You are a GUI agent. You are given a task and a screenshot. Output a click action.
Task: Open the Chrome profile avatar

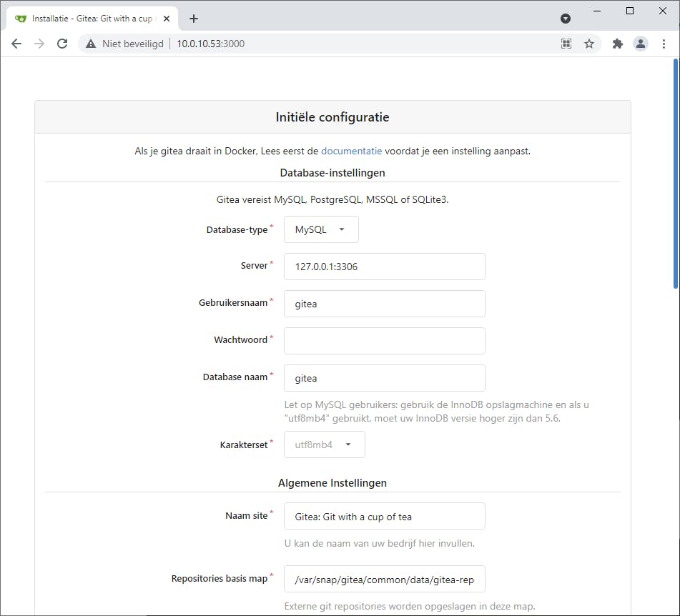click(640, 44)
